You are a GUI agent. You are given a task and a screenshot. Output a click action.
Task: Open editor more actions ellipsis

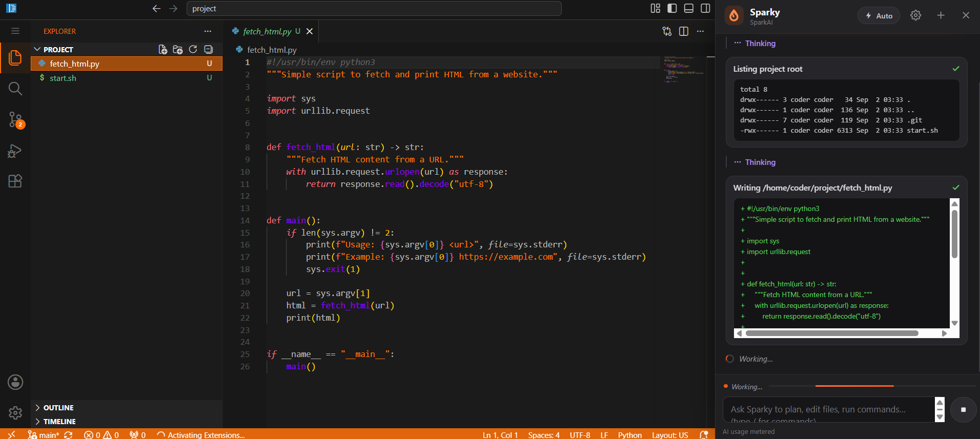coord(700,31)
